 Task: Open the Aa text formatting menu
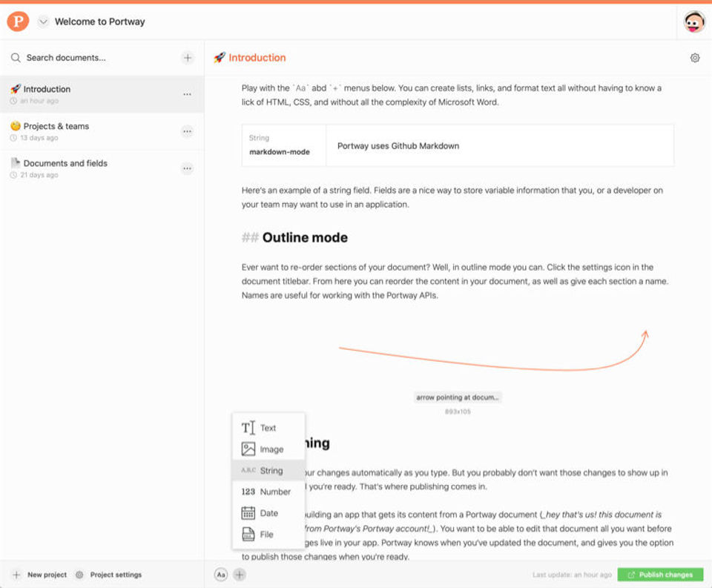point(221,575)
